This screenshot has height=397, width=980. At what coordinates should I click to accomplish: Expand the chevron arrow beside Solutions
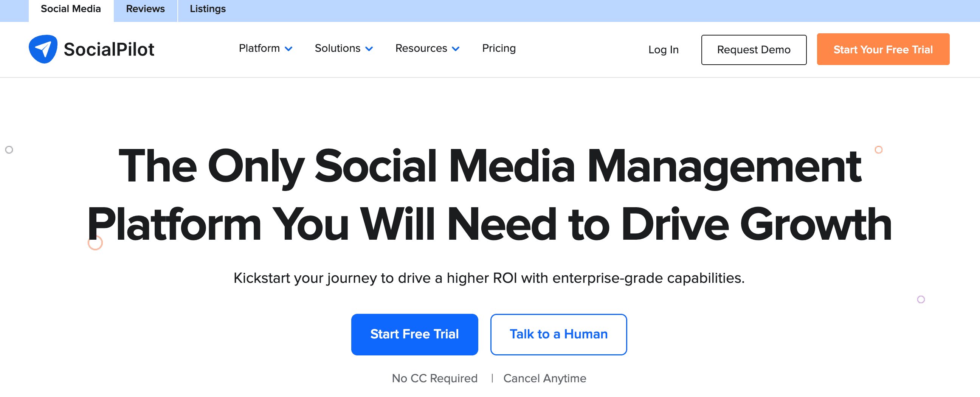[369, 49]
